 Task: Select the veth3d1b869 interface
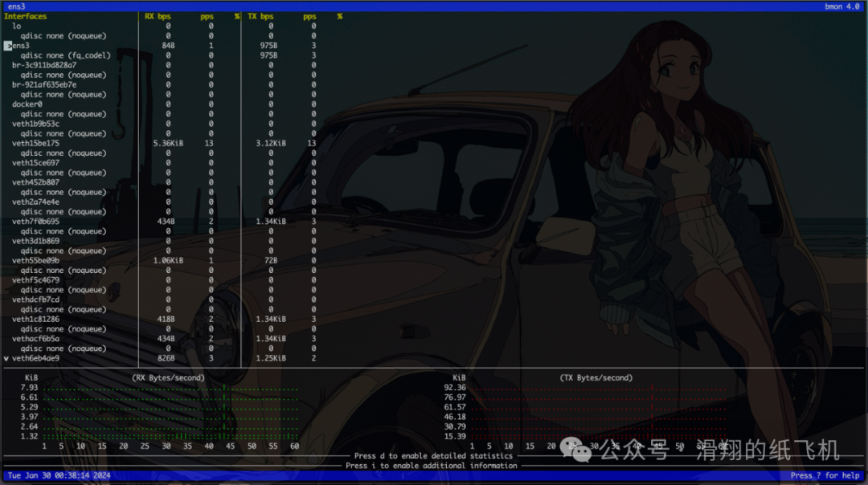click(x=35, y=241)
